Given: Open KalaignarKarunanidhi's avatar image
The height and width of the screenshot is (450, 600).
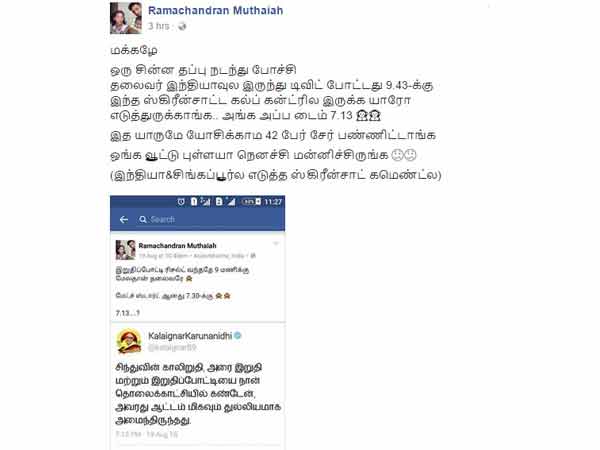Looking at the screenshot, I should coord(129,341).
